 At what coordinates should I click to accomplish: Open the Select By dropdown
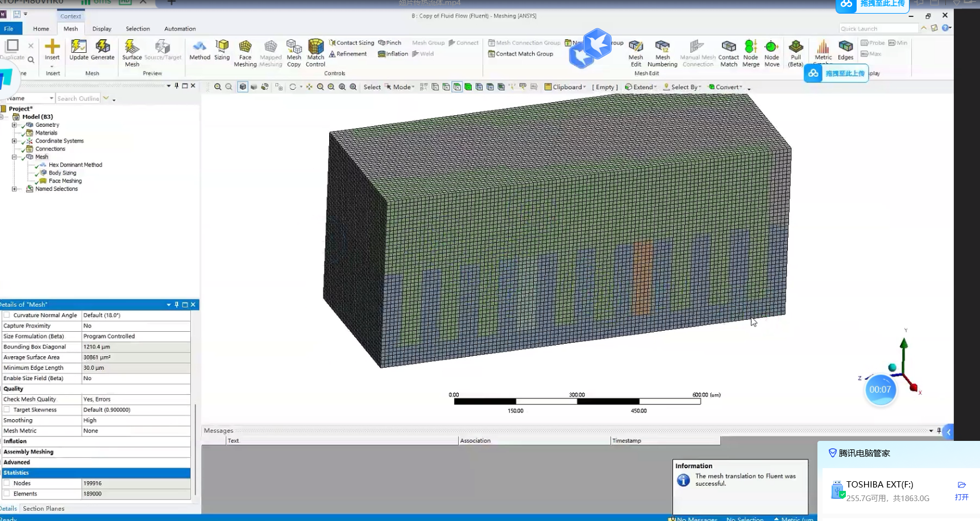coord(682,87)
